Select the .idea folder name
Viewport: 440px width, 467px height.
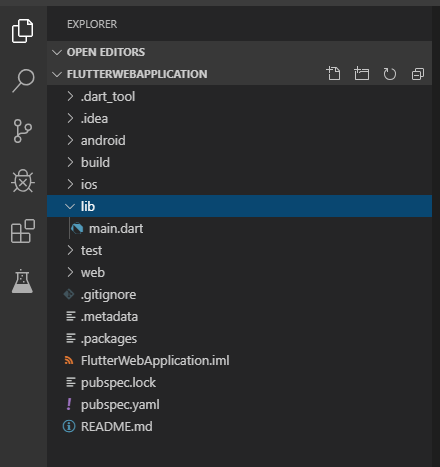(94, 119)
